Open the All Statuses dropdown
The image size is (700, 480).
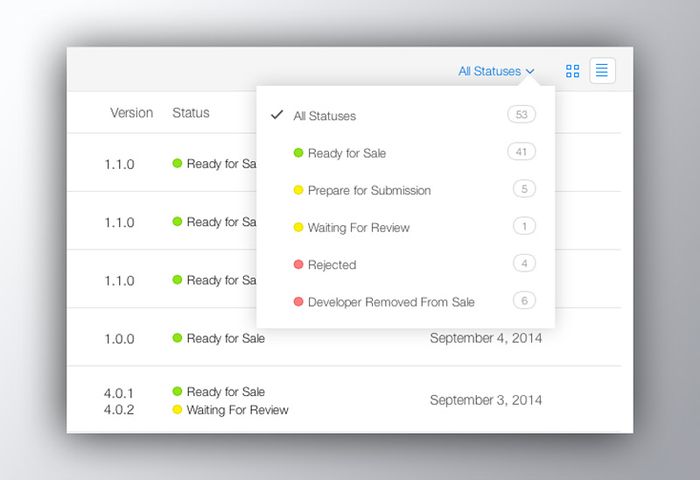490,71
